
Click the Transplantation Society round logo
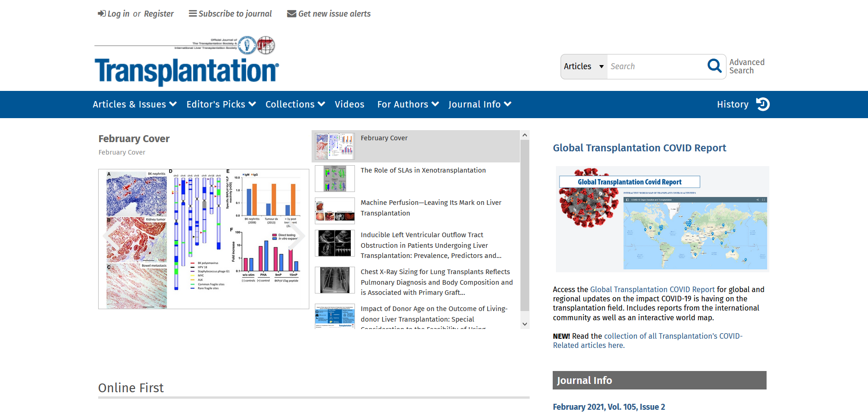(247, 45)
